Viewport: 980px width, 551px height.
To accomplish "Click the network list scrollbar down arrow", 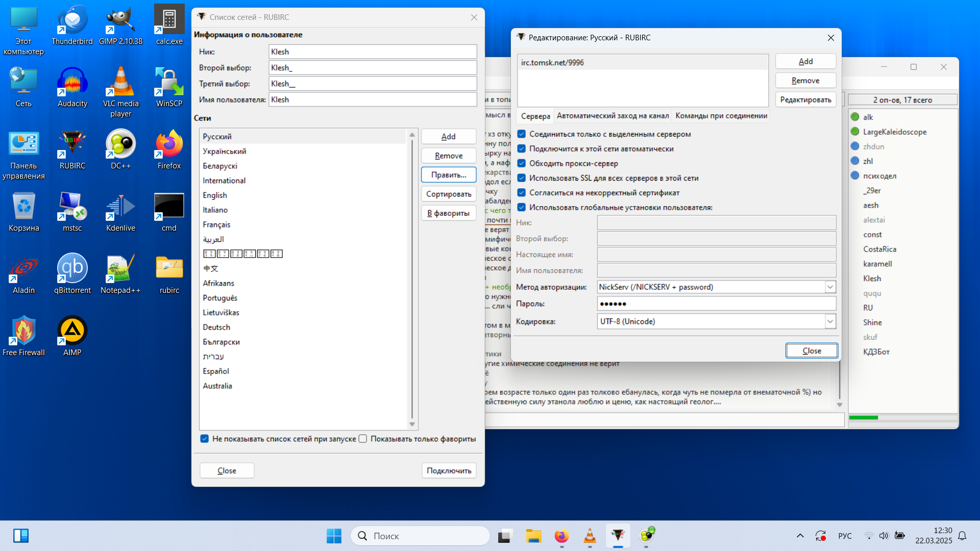I will point(412,424).
